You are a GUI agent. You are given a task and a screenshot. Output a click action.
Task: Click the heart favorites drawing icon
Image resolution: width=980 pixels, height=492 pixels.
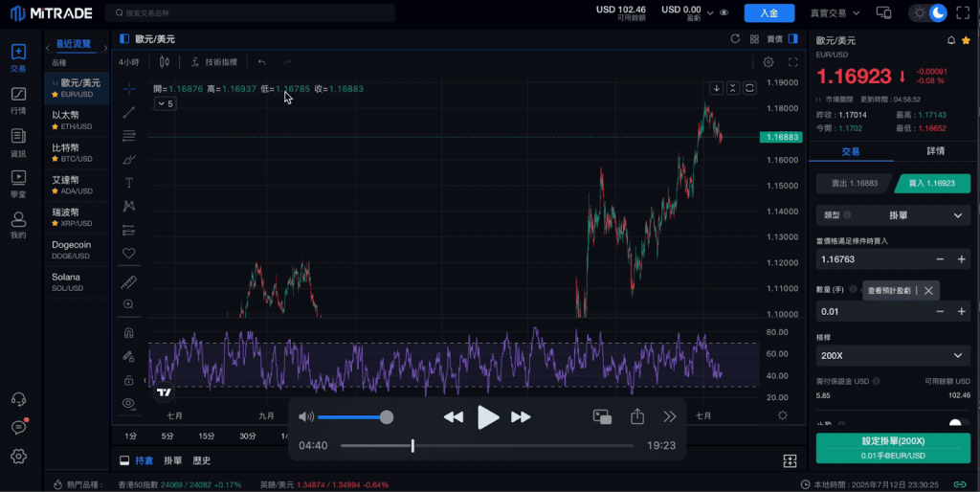pyautogui.click(x=129, y=254)
